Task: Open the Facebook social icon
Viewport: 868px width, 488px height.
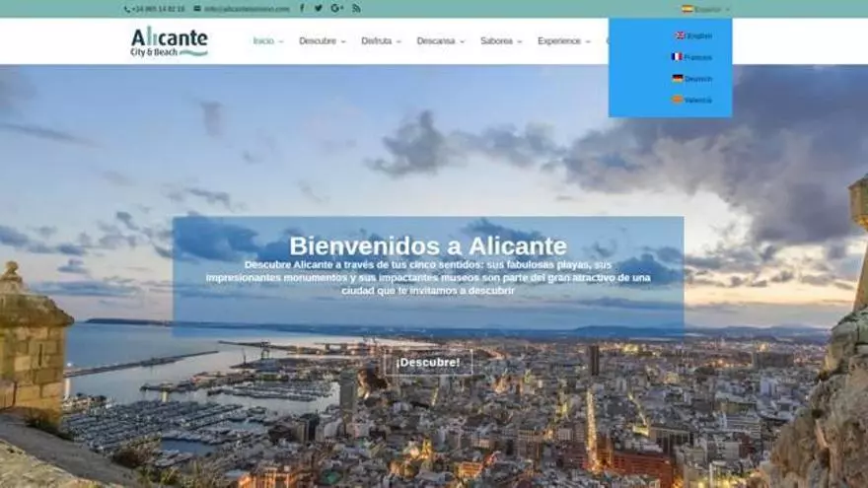Action: coord(302,8)
